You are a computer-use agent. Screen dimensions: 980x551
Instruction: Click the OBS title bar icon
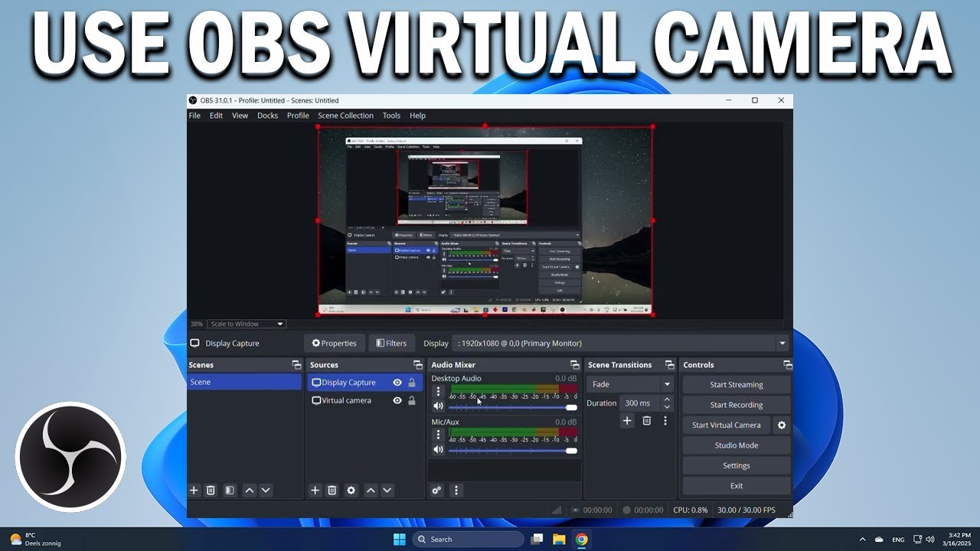193,100
